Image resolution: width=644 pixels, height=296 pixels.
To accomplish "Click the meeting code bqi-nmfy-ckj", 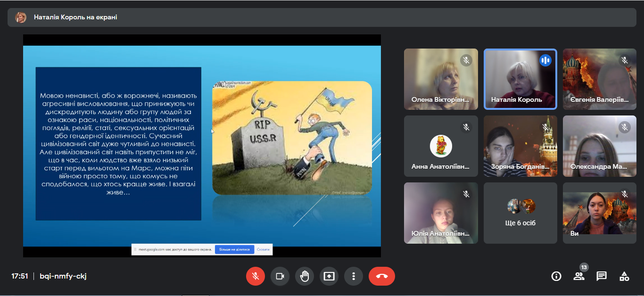I will click(63, 276).
